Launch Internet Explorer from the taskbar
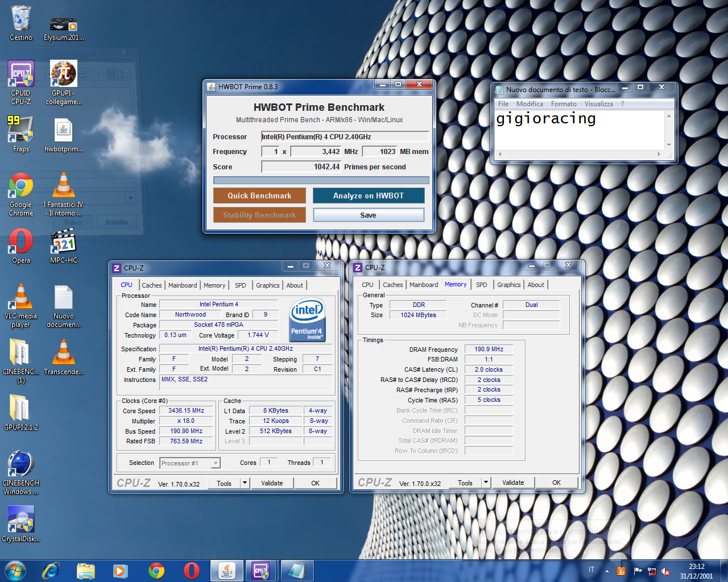 point(51,571)
